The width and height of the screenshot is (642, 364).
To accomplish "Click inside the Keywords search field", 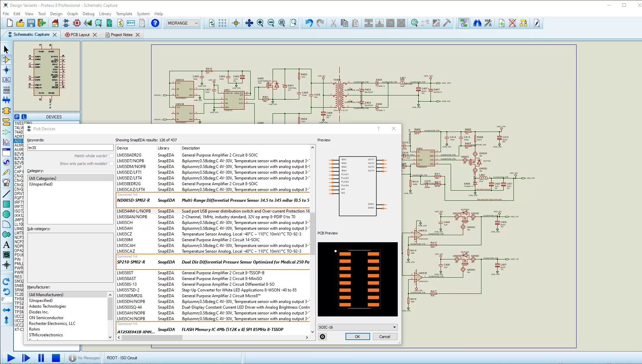I will [70, 147].
